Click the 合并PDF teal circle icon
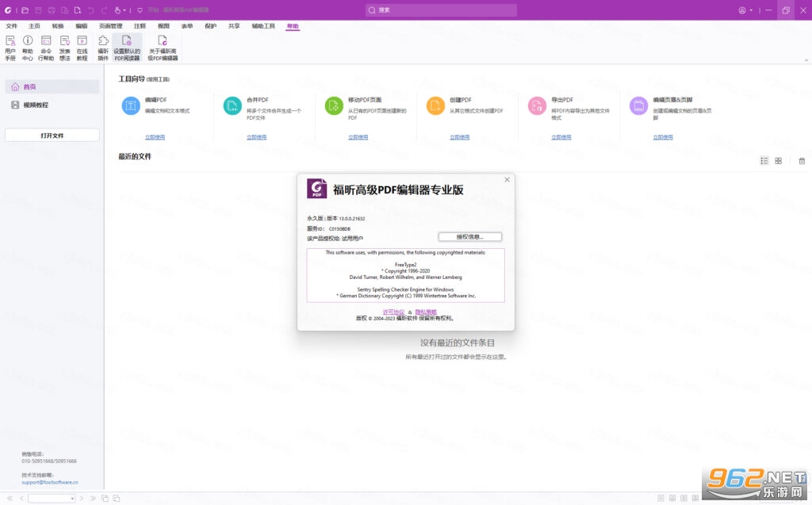 232,105
